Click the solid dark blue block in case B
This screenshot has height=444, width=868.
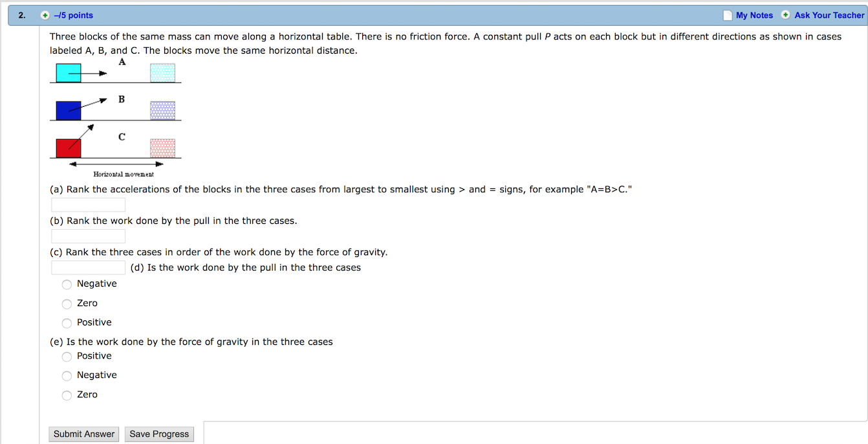[x=69, y=111]
